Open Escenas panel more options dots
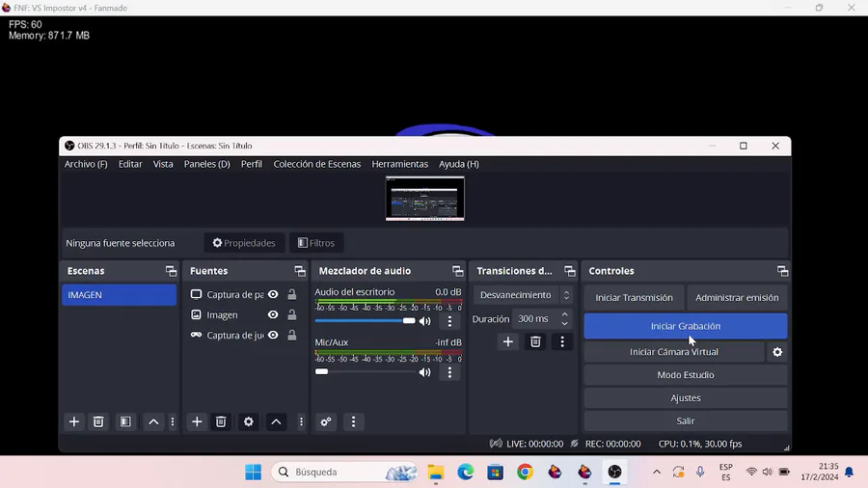Screen dimensions: 868x488 [173, 421]
